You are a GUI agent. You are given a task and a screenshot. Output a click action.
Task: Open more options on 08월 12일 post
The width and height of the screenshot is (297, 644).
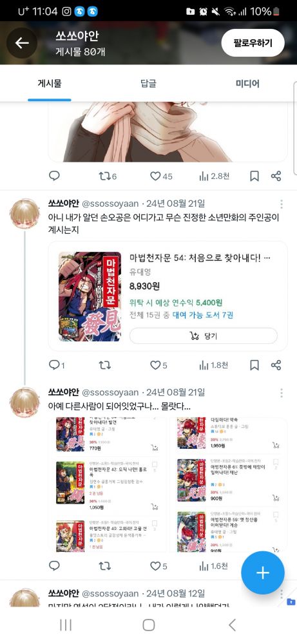282,594
